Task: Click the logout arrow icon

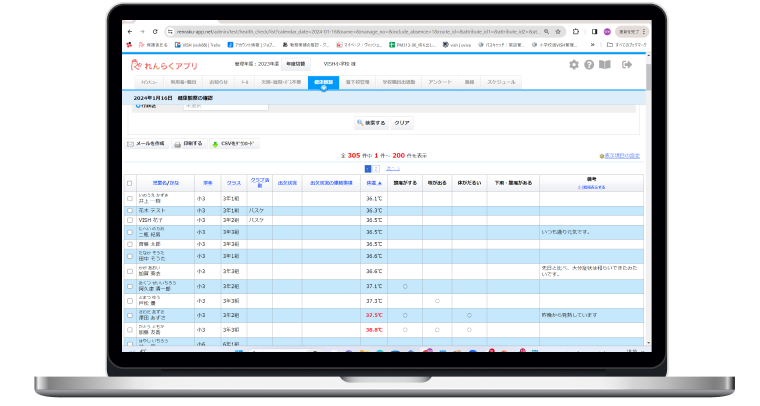Action: coord(627,64)
